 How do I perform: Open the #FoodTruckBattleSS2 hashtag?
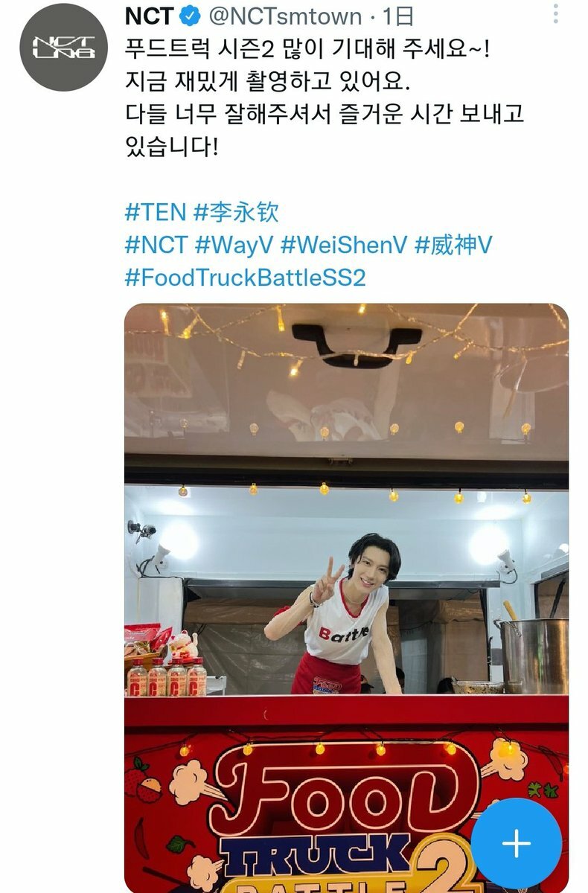click(x=246, y=278)
